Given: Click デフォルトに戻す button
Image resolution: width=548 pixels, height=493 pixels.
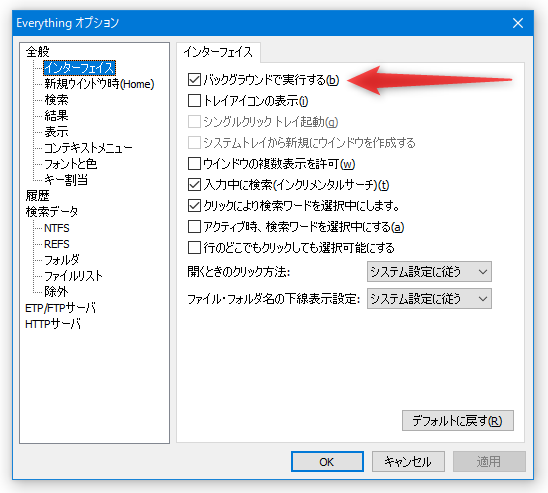Looking at the screenshot, I should tap(457, 421).
